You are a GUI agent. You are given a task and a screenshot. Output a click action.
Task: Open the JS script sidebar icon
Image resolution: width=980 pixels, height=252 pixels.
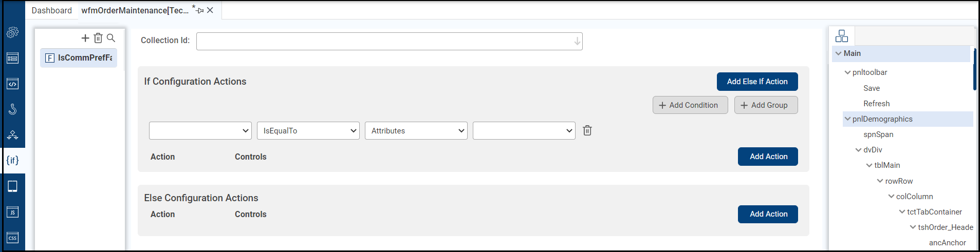13,212
